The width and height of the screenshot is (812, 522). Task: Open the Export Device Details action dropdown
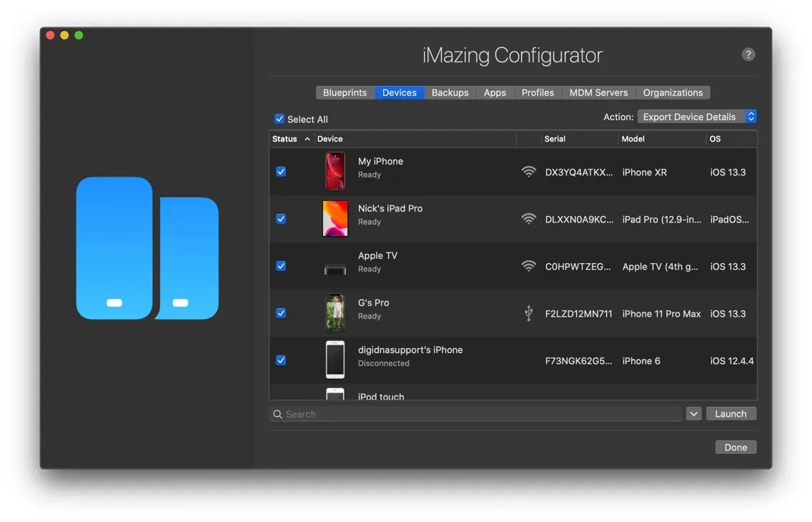click(697, 116)
